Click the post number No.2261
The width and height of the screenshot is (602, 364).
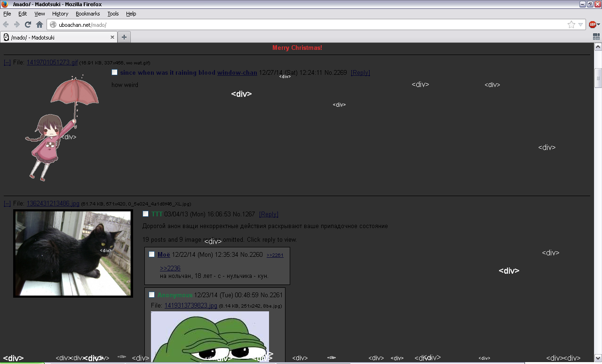272,295
